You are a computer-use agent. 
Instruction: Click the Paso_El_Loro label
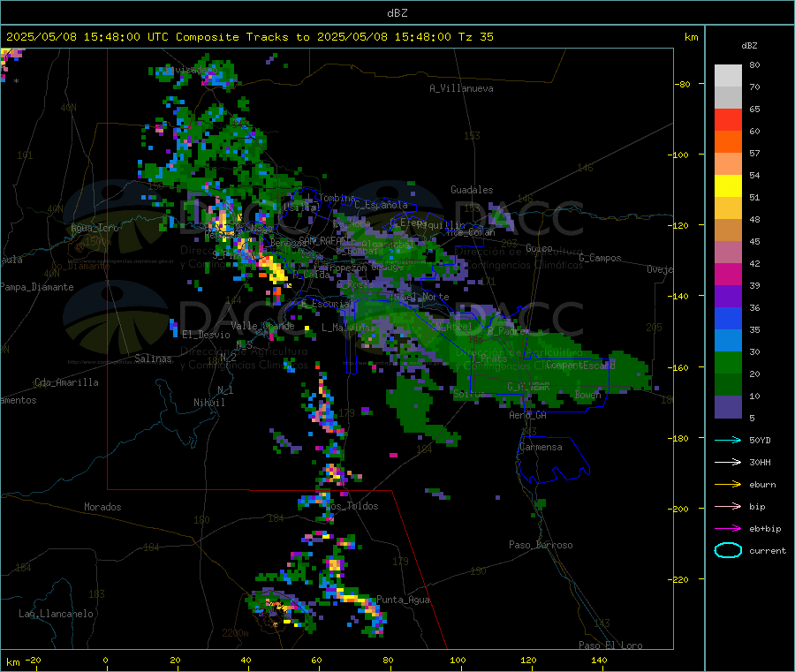click(610, 646)
